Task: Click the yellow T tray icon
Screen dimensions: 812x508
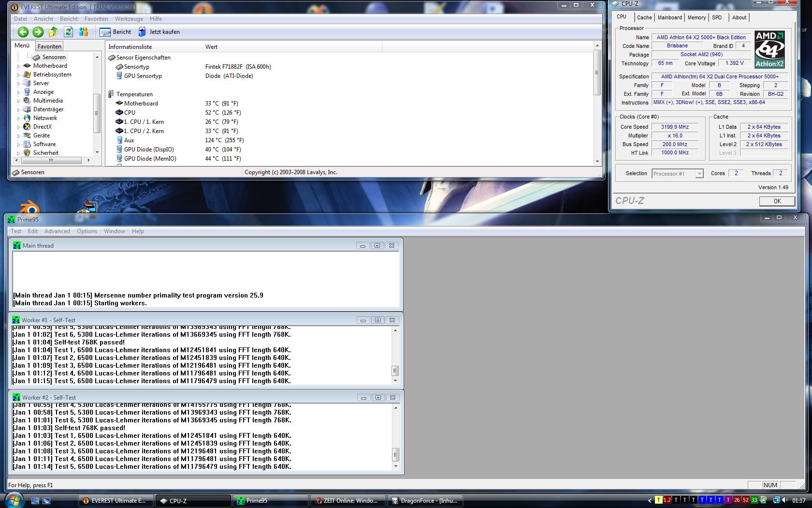Action: [x=658, y=500]
